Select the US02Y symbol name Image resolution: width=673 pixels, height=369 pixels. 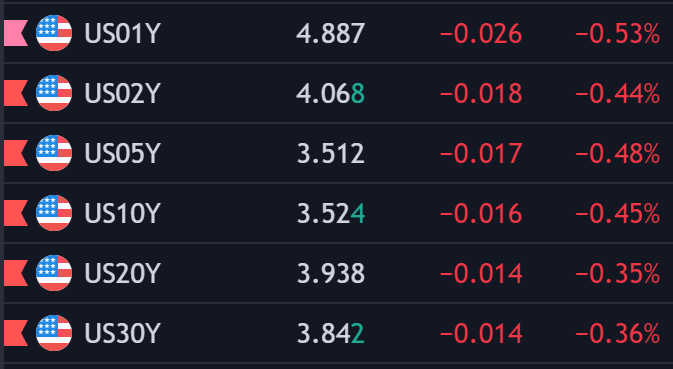[x=122, y=93]
